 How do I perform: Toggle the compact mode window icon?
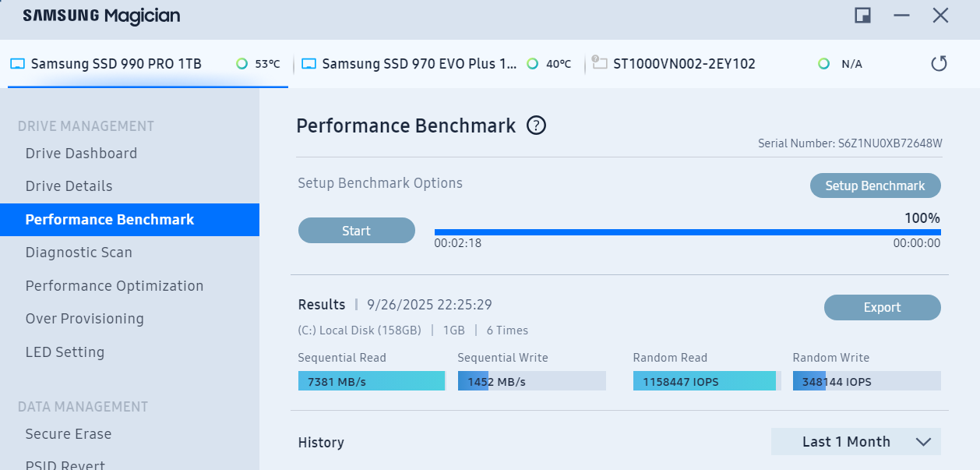(x=862, y=16)
